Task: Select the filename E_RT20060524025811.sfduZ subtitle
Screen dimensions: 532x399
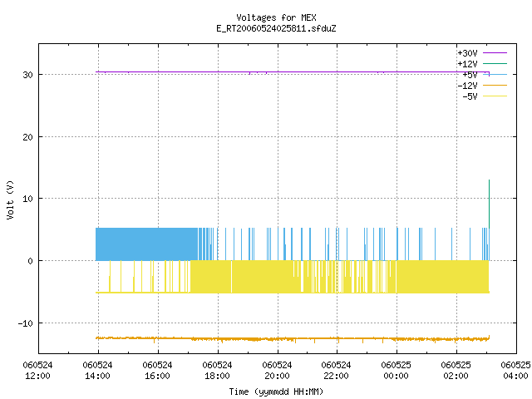Action: pos(276,28)
